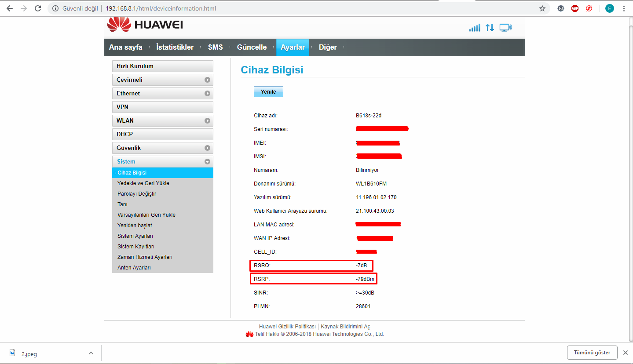The width and height of the screenshot is (633, 364).
Task: Click the signal strength bars icon
Action: coord(475,28)
